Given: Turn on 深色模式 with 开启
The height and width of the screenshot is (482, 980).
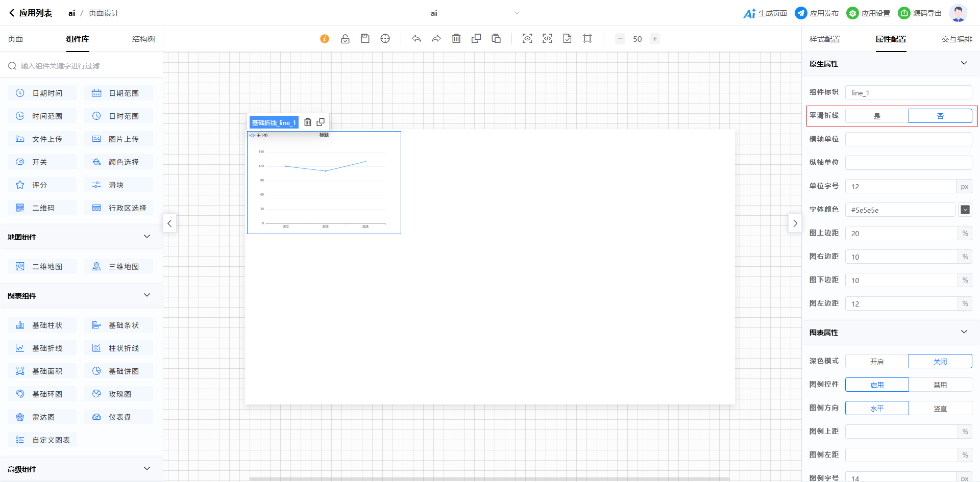Looking at the screenshot, I should click(x=877, y=362).
